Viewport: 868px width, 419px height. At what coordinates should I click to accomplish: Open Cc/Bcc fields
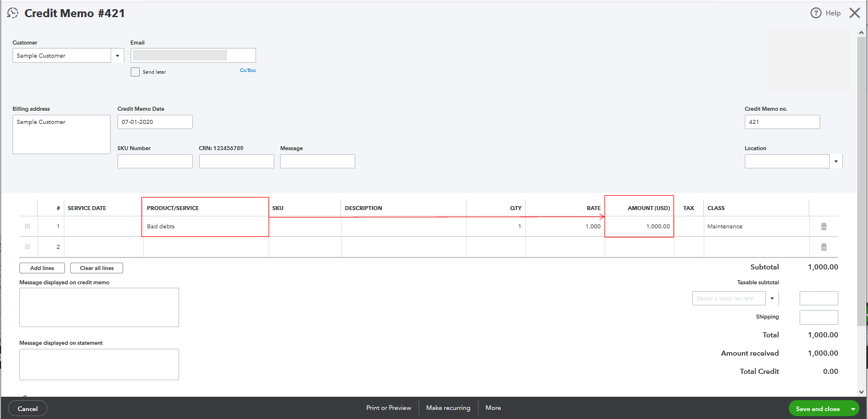click(x=248, y=69)
